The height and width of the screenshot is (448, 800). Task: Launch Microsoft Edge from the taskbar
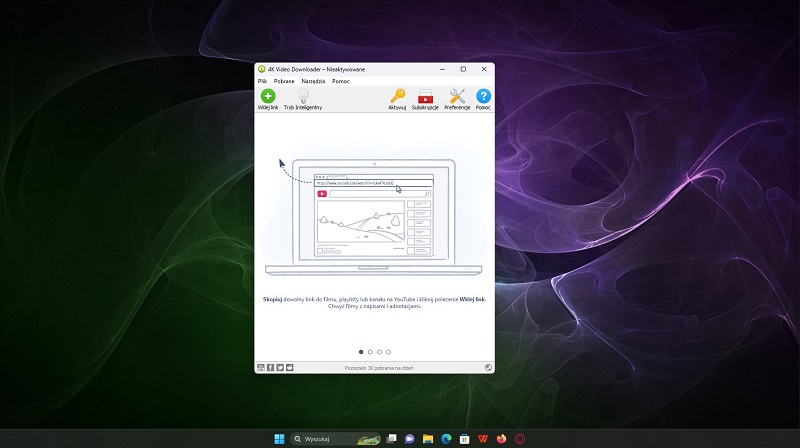446,439
